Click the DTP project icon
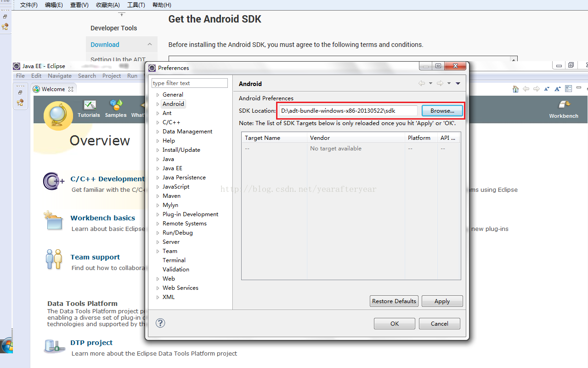The width and height of the screenshot is (588, 368). pos(54,346)
